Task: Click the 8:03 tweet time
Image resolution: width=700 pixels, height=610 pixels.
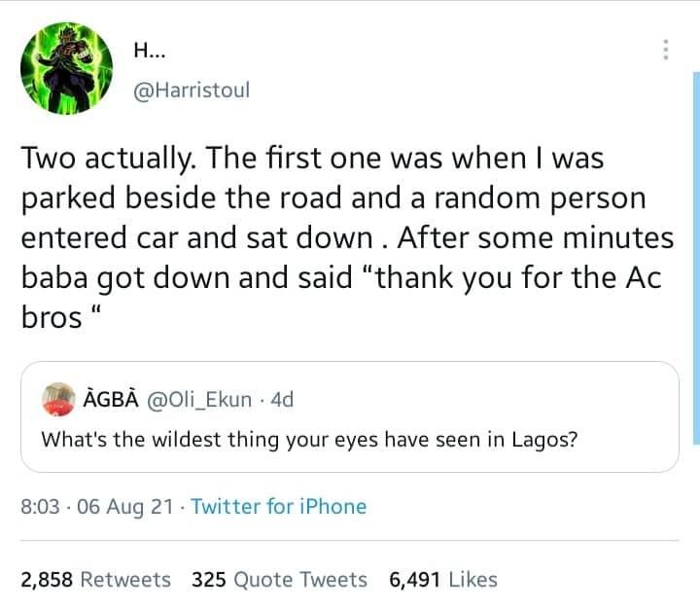Action: 41,507
